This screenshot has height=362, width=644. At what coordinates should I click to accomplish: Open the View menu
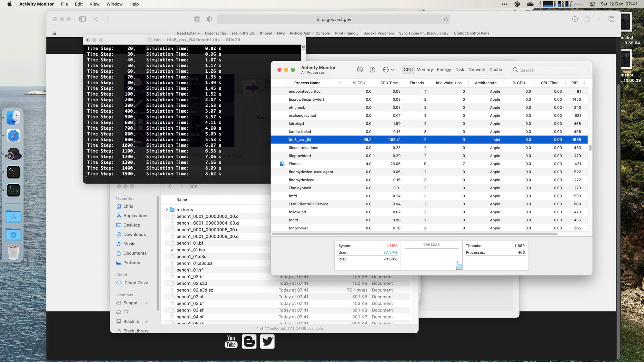coord(94,4)
